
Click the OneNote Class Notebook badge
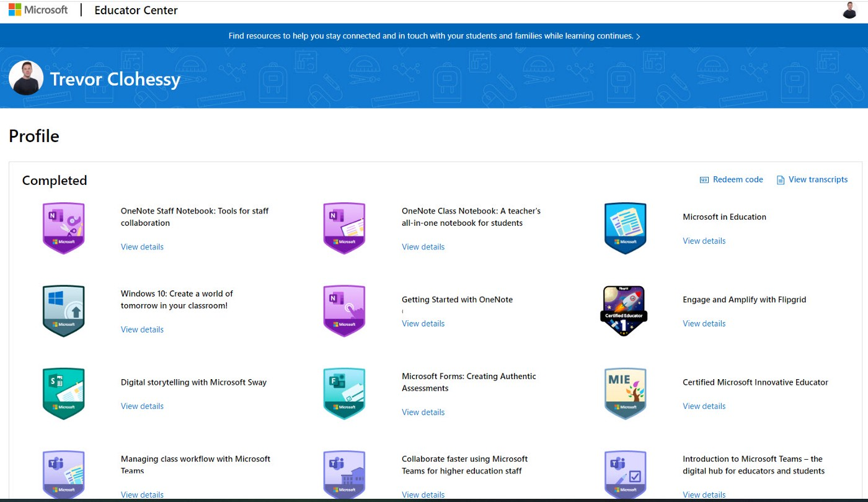pyautogui.click(x=344, y=228)
